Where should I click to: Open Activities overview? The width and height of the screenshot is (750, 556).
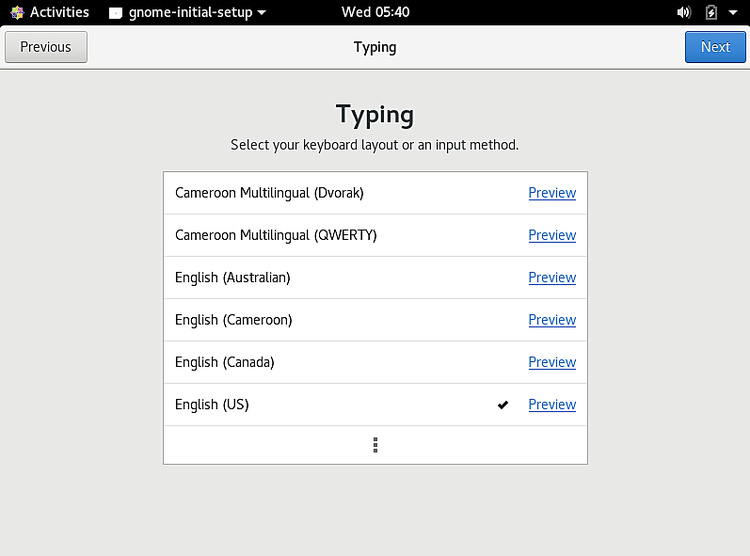[59, 13]
